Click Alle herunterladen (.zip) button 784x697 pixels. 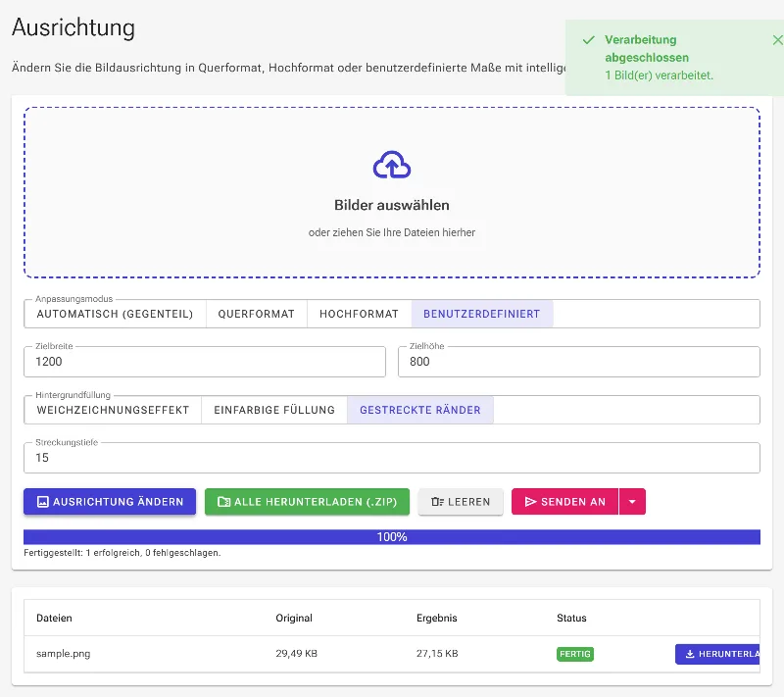[307, 502]
